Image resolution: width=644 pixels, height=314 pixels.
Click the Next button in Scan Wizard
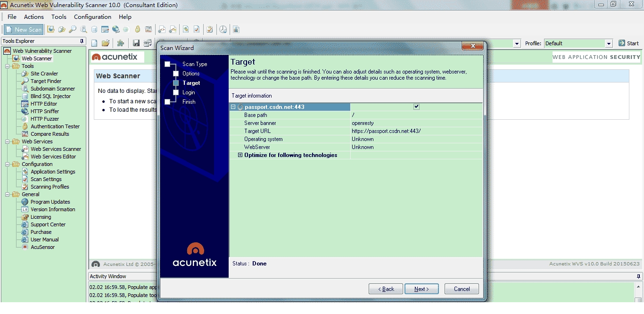click(x=421, y=289)
